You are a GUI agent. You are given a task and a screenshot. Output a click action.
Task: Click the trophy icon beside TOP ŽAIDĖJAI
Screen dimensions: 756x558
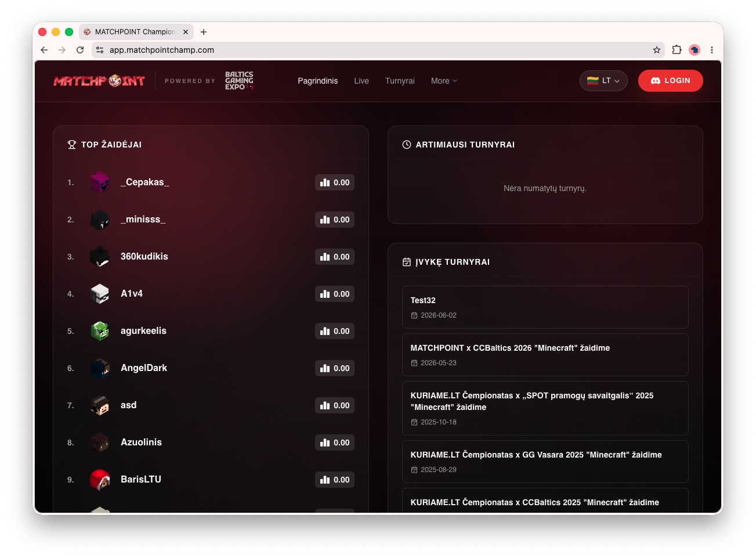[72, 145]
